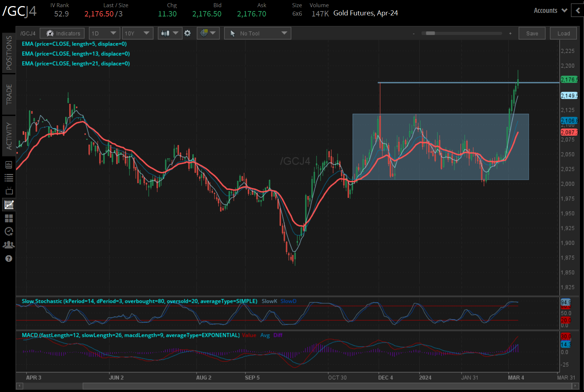Open the four-tile dashboard icon
The width and height of the screenshot is (584, 392).
9,218
